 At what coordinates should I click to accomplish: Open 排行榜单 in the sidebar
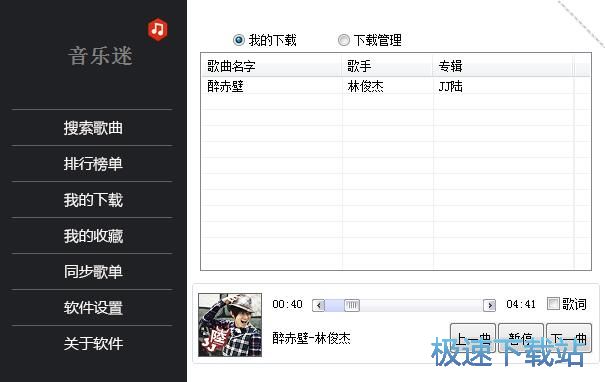93,164
